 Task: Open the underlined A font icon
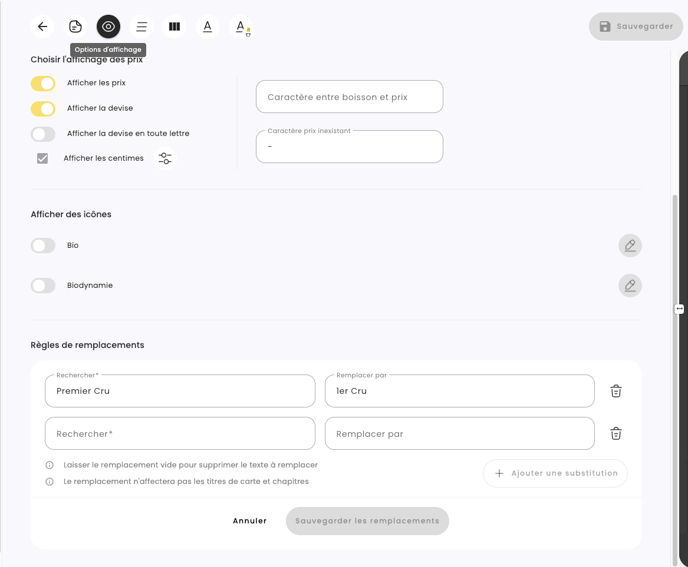click(207, 27)
